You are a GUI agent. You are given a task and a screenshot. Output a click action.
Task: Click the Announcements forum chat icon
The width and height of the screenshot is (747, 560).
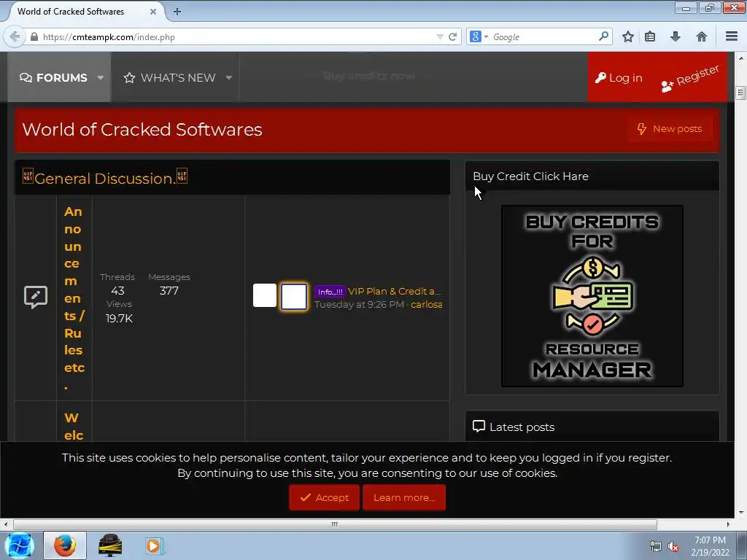click(36, 297)
